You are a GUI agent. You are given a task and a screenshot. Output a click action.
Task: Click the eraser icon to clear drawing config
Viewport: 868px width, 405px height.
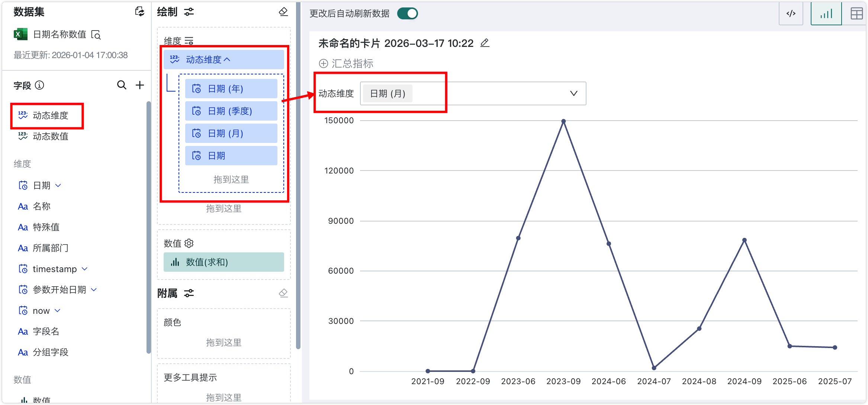[283, 12]
